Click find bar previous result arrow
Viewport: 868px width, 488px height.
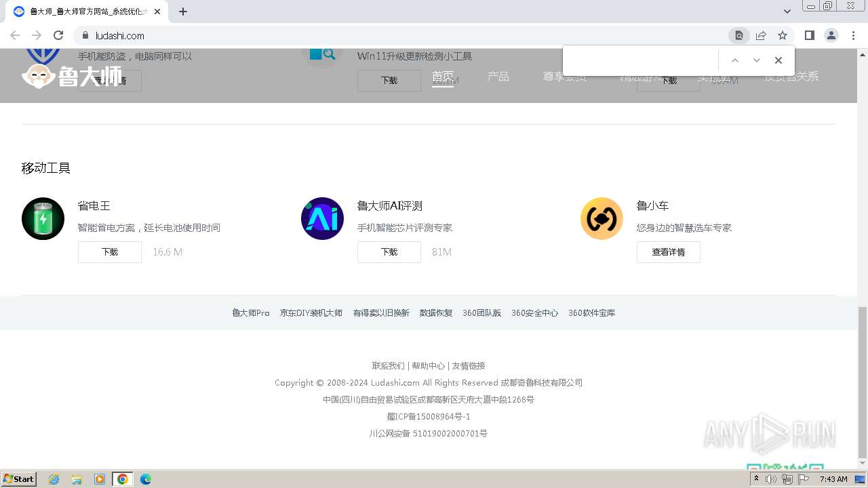tap(734, 60)
